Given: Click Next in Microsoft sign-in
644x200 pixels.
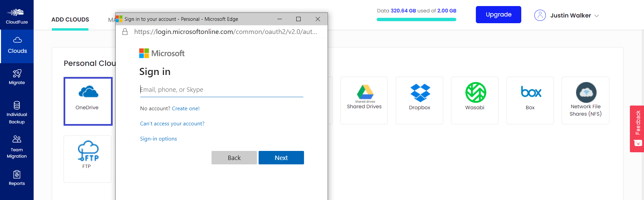Looking at the screenshot, I should [281, 158].
